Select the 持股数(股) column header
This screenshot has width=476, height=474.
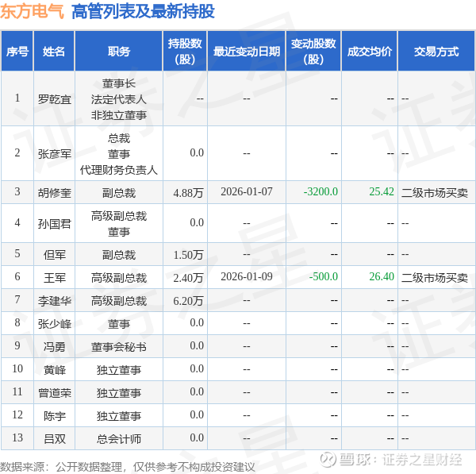[185, 51]
